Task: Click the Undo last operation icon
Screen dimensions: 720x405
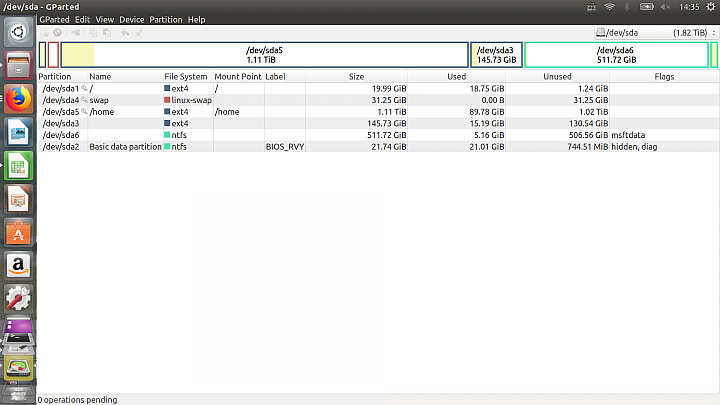Action: pyautogui.click(x=124, y=33)
